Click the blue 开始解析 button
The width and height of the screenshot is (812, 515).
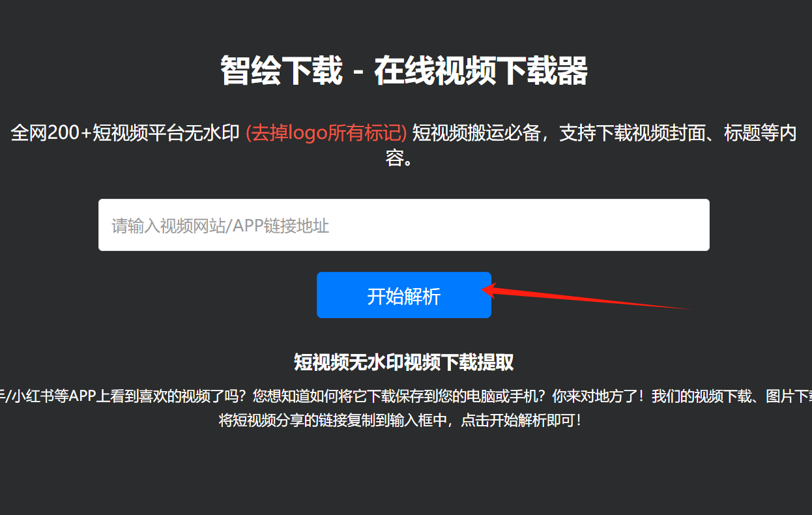404,295
